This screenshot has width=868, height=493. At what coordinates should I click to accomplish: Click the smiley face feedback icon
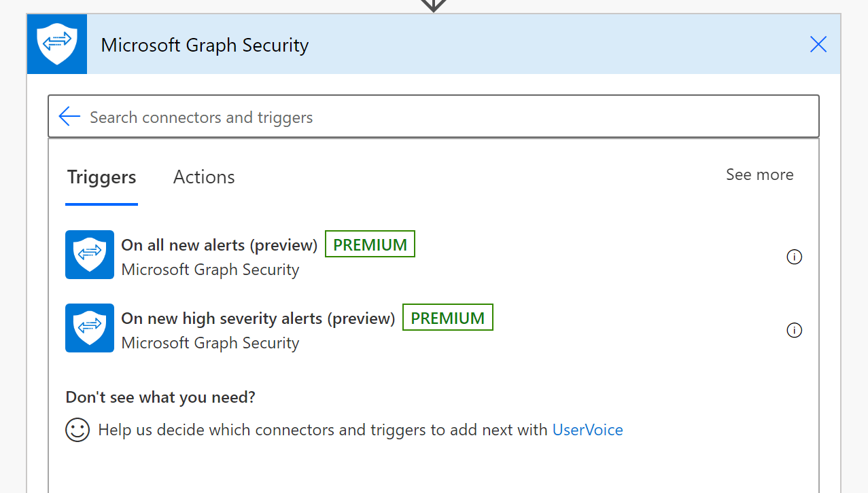(77, 430)
